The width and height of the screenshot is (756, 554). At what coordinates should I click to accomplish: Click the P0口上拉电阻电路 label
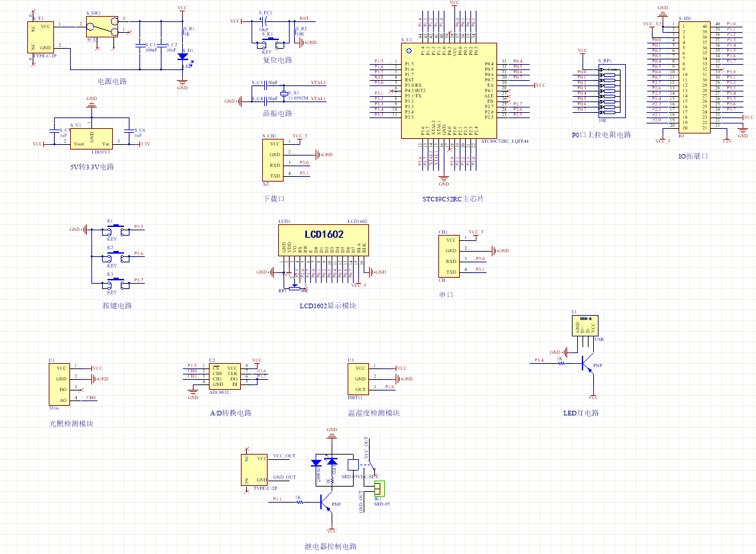[601, 135]
